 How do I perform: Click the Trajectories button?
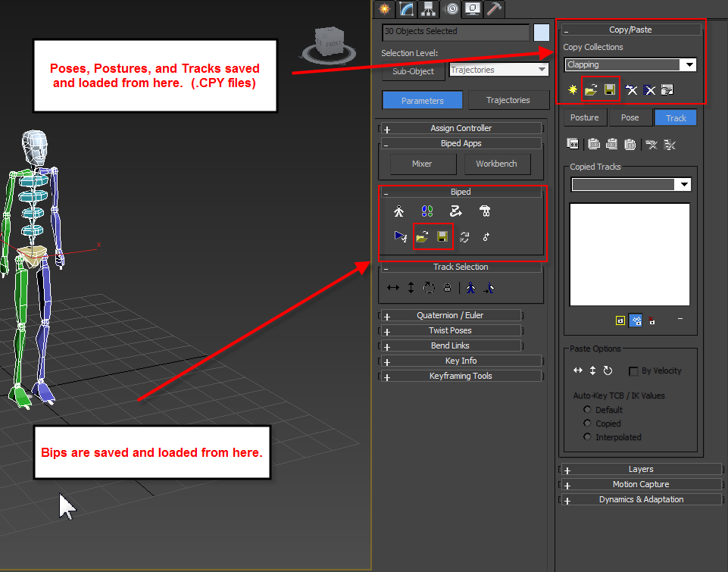click(508, 100)
